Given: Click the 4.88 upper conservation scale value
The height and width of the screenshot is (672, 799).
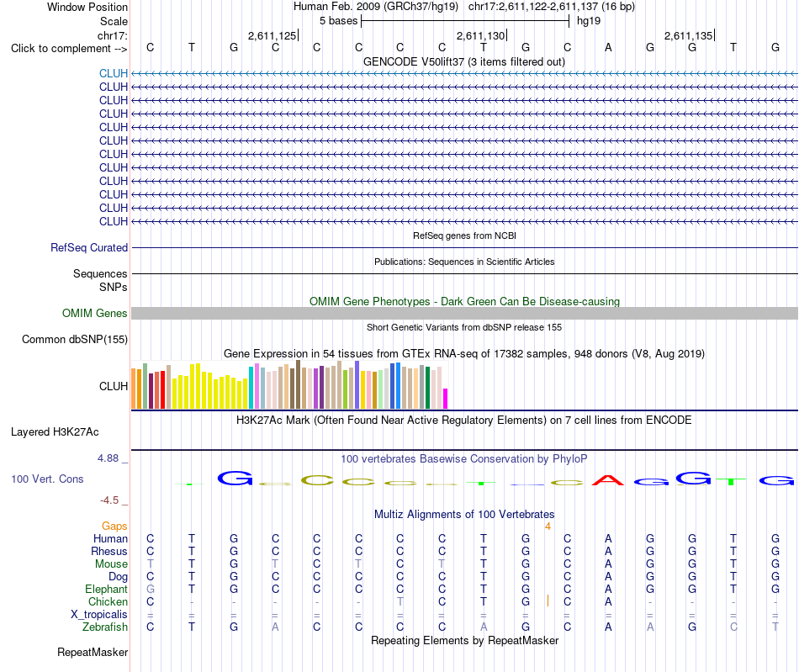Looking at the screenshot, I should [108, 458].
